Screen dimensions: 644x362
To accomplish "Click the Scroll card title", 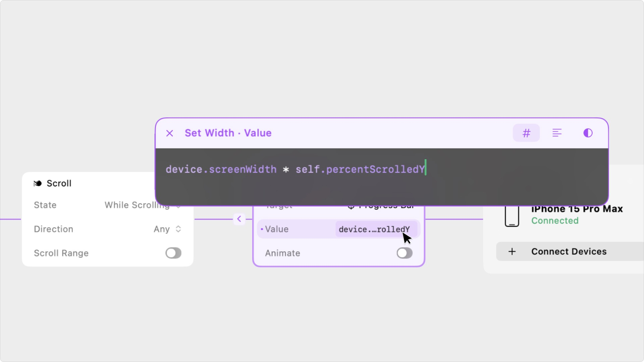I will click(59, 183).
